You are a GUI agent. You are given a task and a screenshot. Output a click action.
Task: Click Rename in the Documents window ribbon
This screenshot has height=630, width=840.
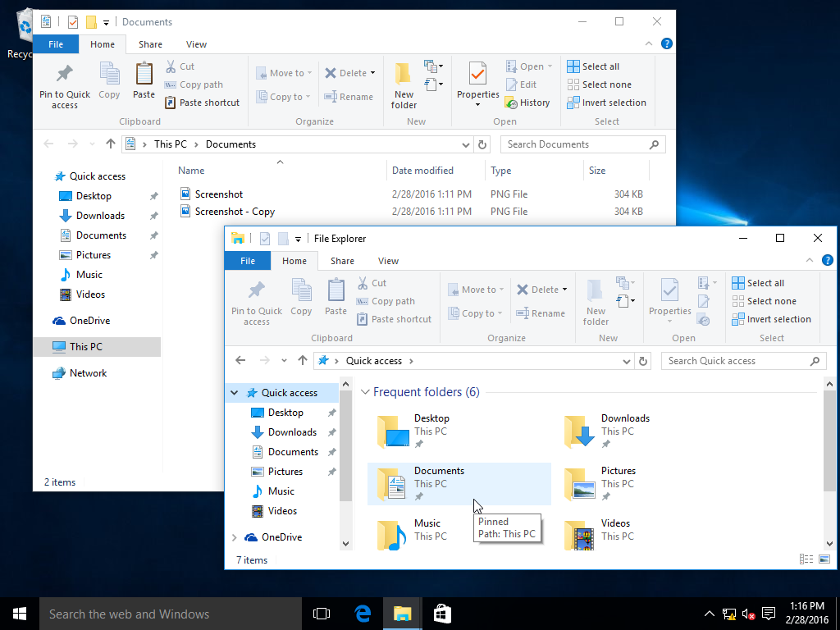point(349,97)
